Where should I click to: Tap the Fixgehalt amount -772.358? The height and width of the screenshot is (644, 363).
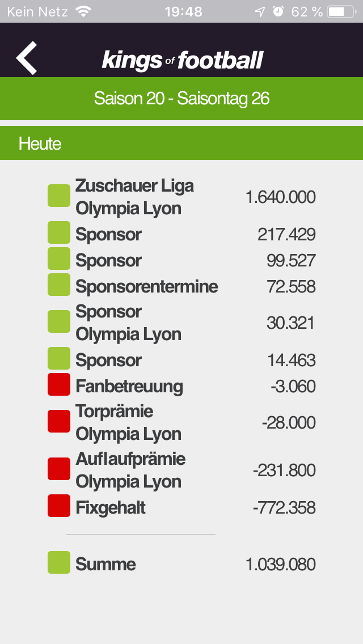pyautogui.click(x=284, y=508)
